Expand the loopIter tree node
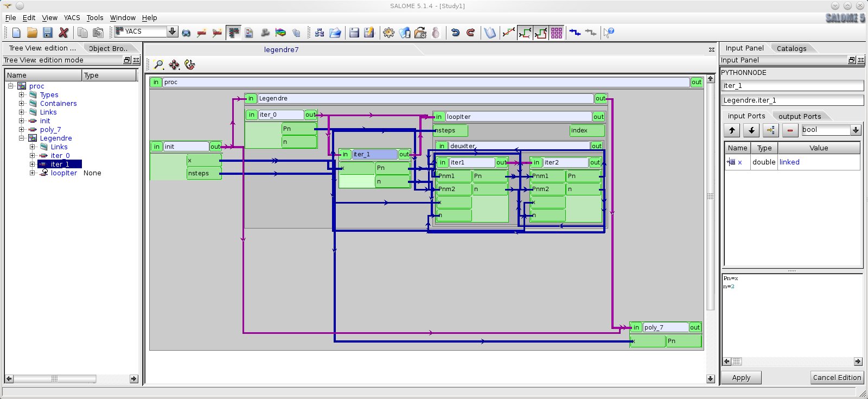Screen dimensions: 868x399 [33, 173]
